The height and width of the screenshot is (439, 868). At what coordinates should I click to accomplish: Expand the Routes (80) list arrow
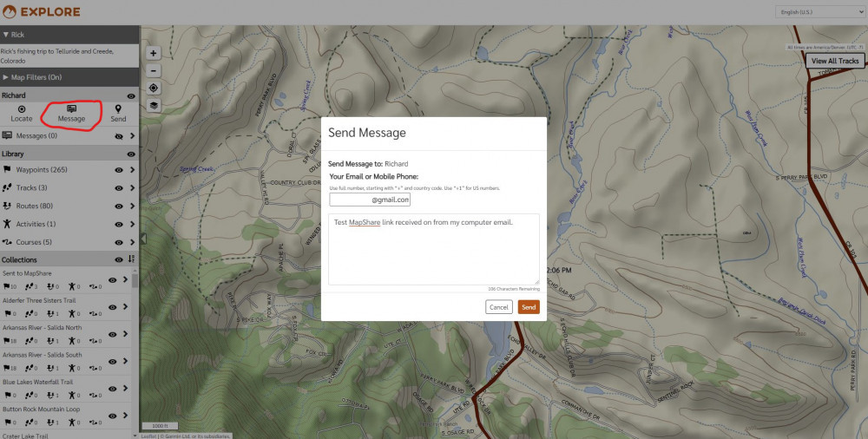(x=132, y=206)
